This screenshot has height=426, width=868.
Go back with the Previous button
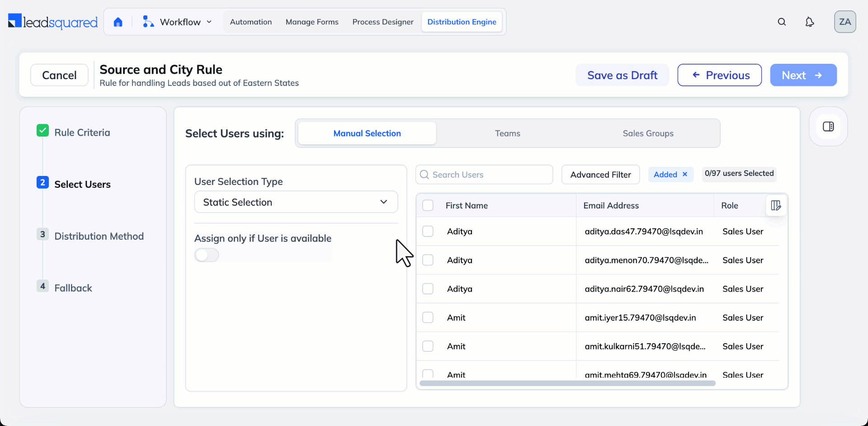[720, 75]
